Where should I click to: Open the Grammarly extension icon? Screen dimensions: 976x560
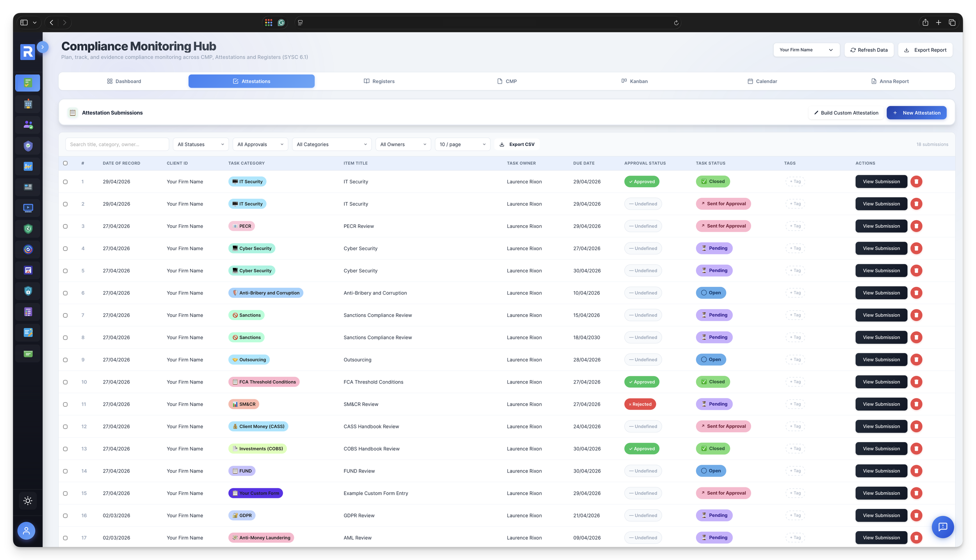(281, 23)
